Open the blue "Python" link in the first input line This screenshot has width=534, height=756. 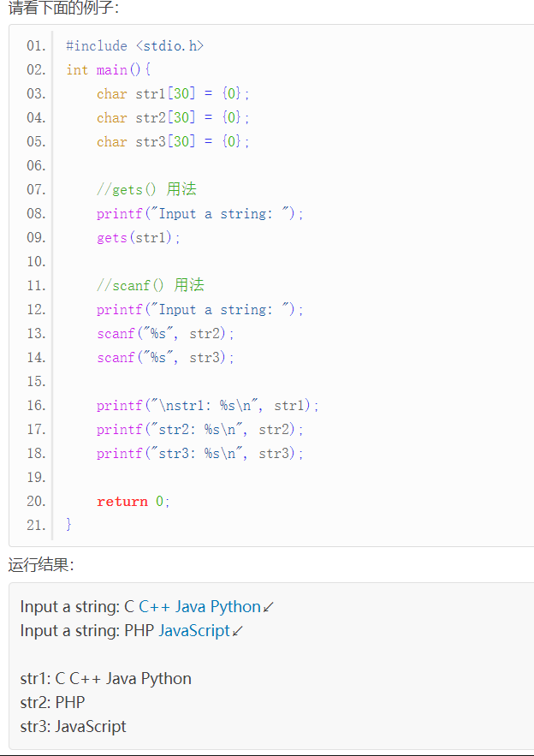pyautogui.click(x=235, y=607)
